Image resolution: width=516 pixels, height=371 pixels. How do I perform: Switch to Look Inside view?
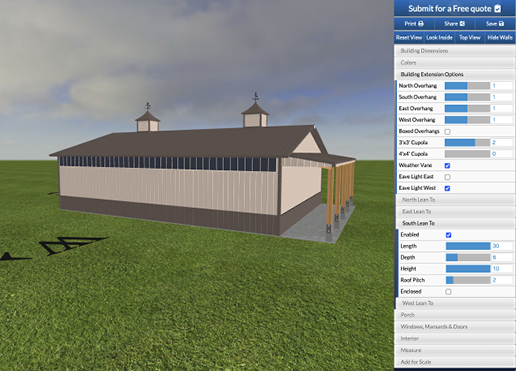point(439,38)
